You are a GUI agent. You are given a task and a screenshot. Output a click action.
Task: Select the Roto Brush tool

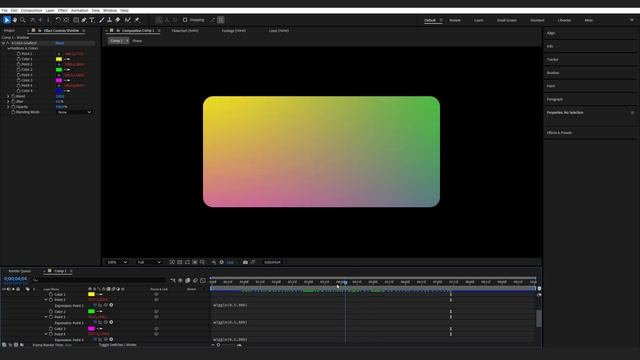click(128, 20)
